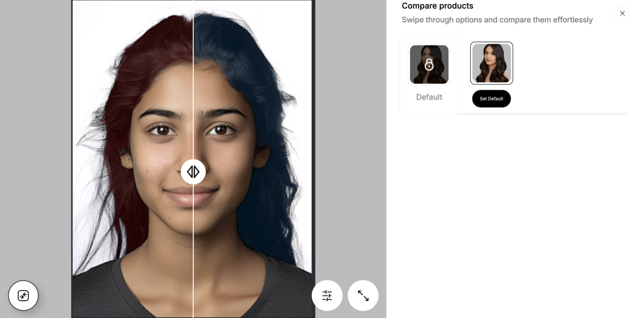Click the compare swap icon at bottom left
Viewport: 644px width, 318px height.
23,295
